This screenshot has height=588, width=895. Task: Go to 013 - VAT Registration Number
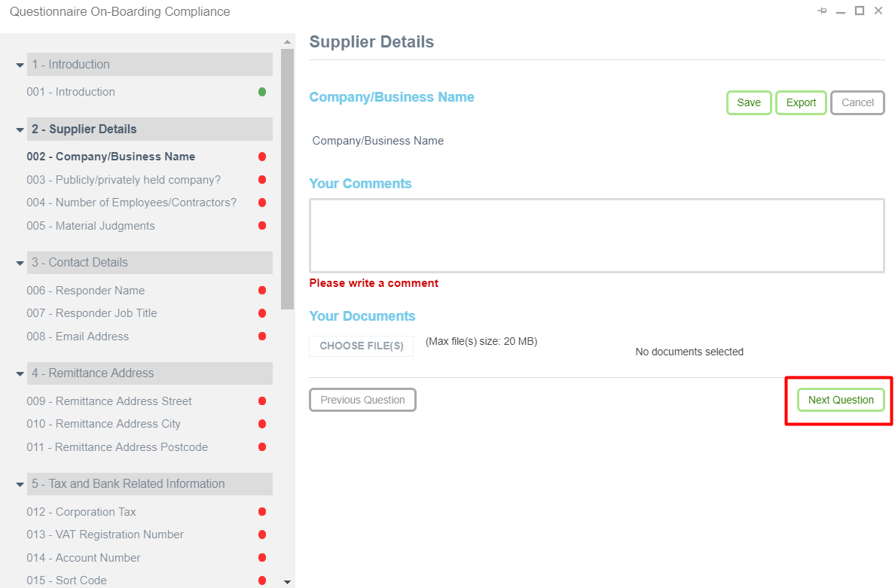[120, 535]
